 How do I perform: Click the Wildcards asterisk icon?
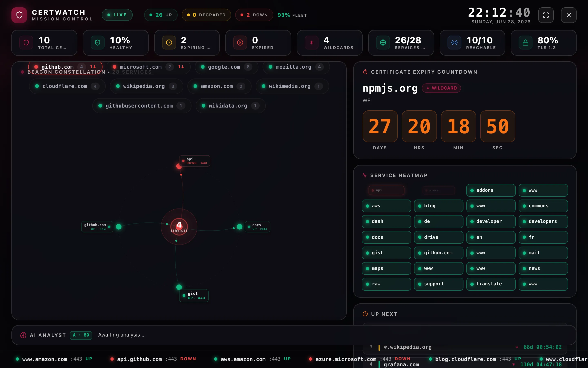(312, 43)
